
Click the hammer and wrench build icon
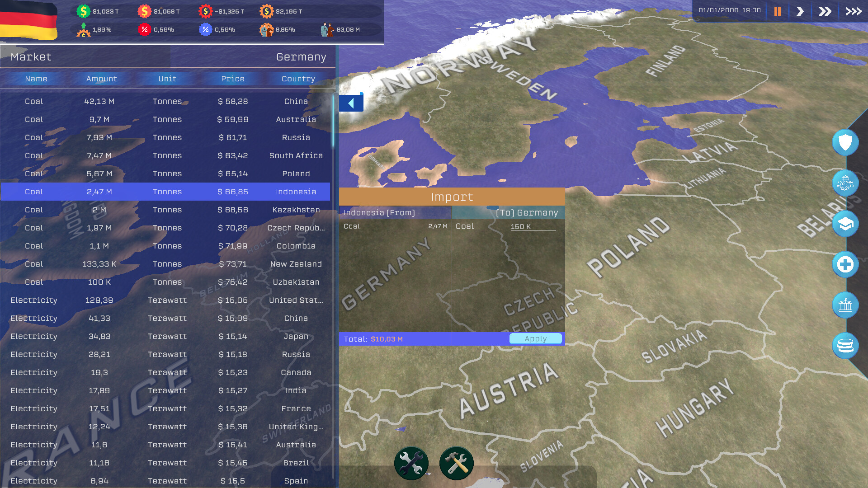click(456, 463)
